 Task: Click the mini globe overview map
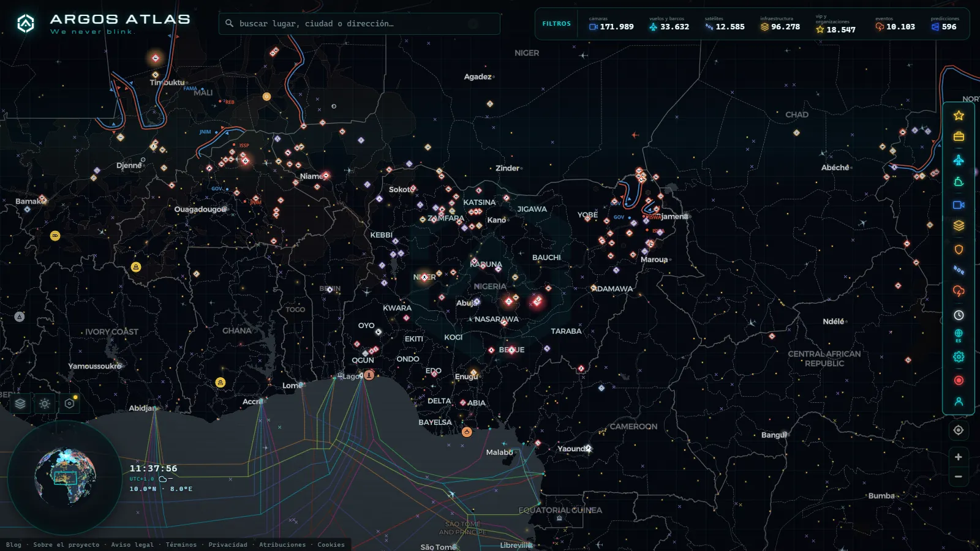tap(65, 476)
